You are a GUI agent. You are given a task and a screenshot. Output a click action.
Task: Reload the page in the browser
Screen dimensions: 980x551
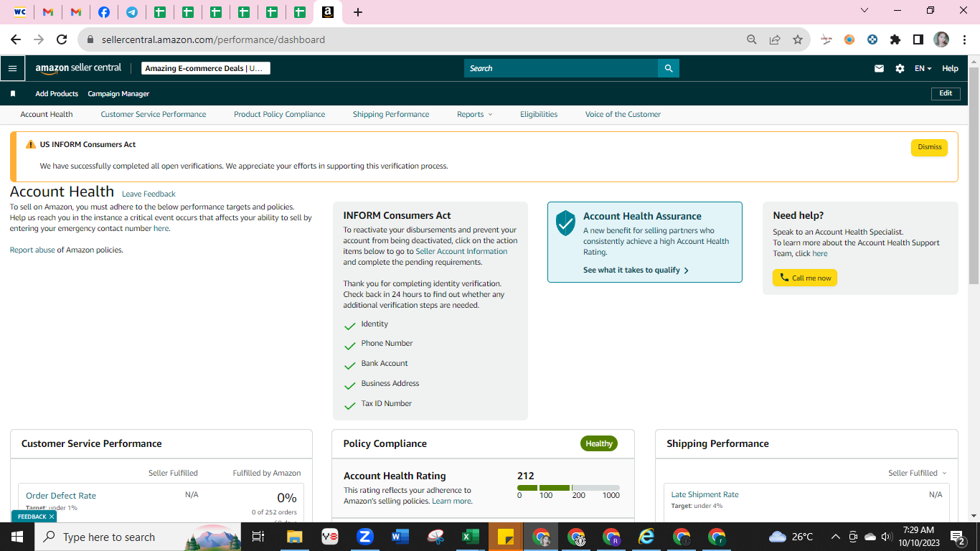[x=62, y=39]
